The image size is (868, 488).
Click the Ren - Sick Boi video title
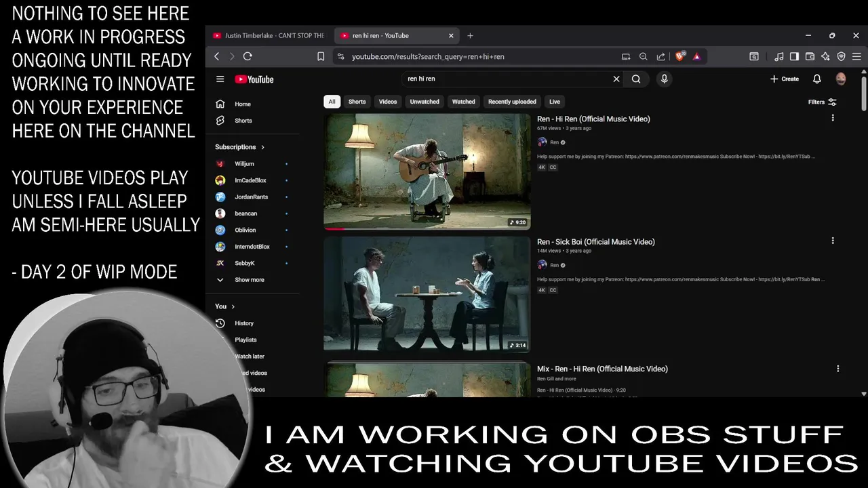(596, 242)
